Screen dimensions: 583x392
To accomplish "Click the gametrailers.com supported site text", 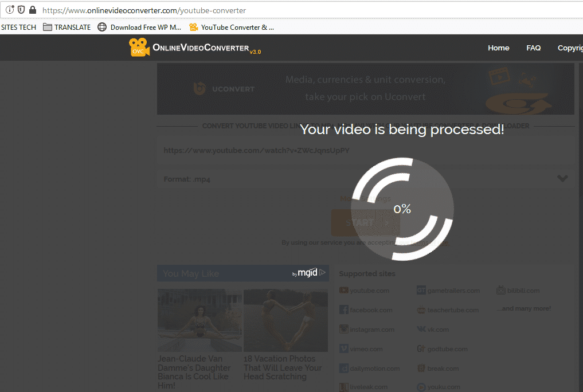I will (x=453, y=291).
